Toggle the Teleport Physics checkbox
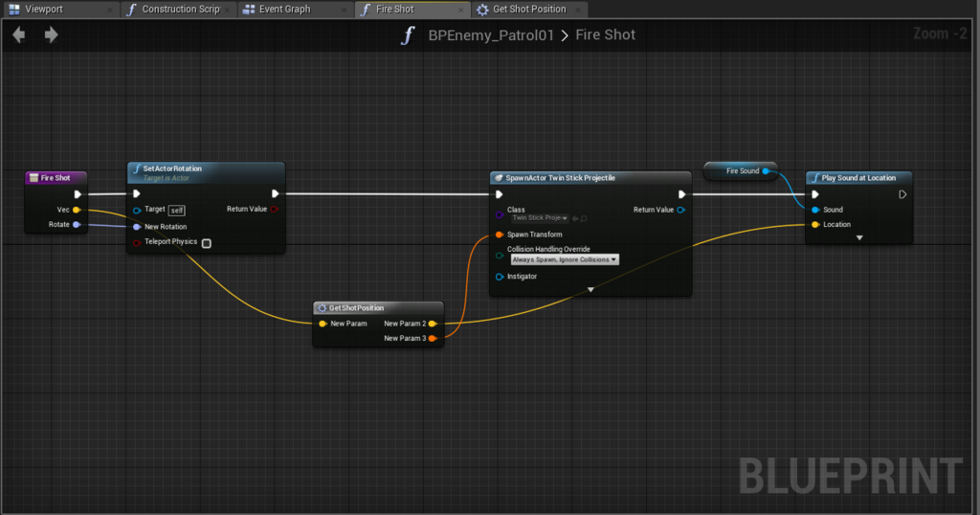The height and width of the screenshot is (515, 980). 207,243
